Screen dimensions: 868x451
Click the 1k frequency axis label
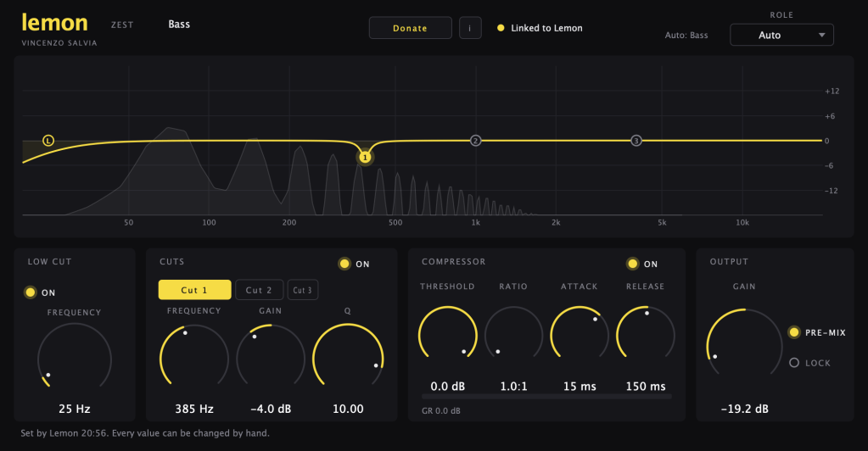[x=475, y=222]
